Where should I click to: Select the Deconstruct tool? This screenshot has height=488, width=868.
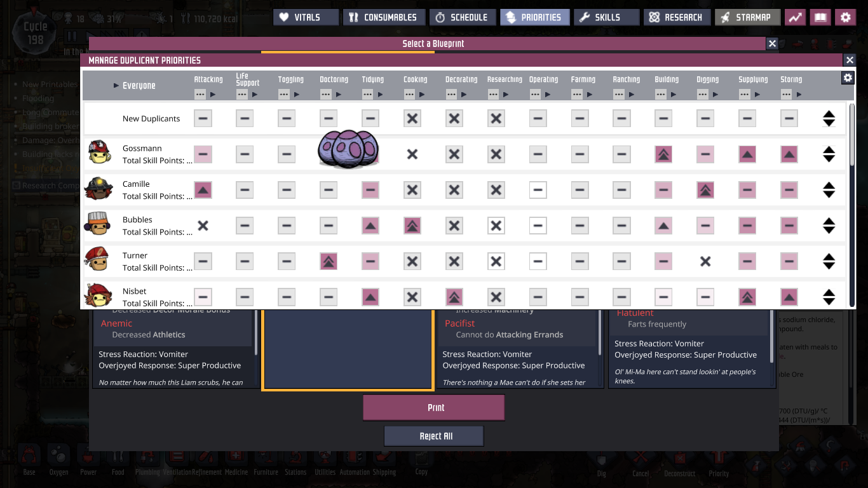679,462
